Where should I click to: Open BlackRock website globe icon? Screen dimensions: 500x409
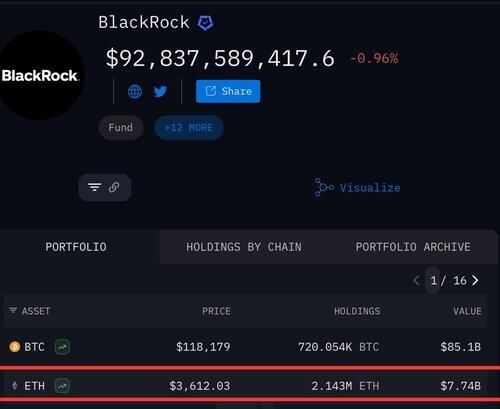pos(135,91)
